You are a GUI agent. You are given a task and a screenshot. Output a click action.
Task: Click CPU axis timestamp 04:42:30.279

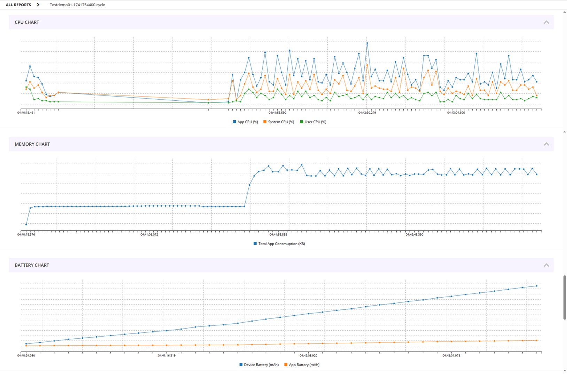pos(367,113)
